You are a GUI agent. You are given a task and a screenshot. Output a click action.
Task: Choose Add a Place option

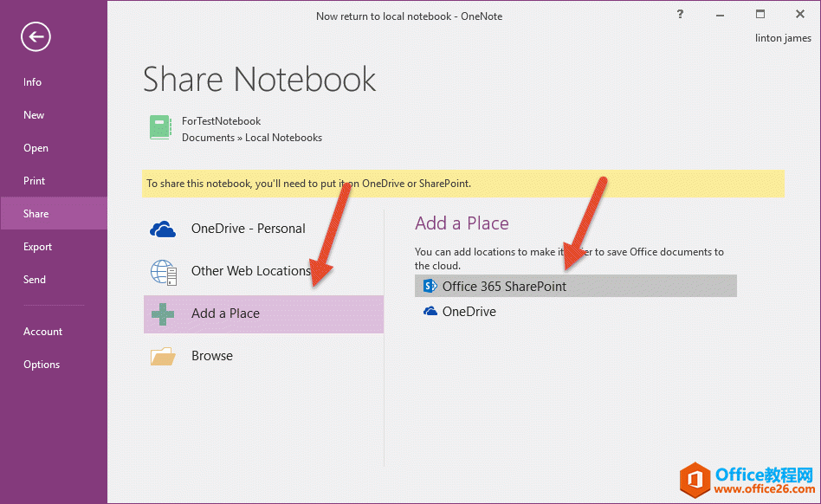(263, 314)
